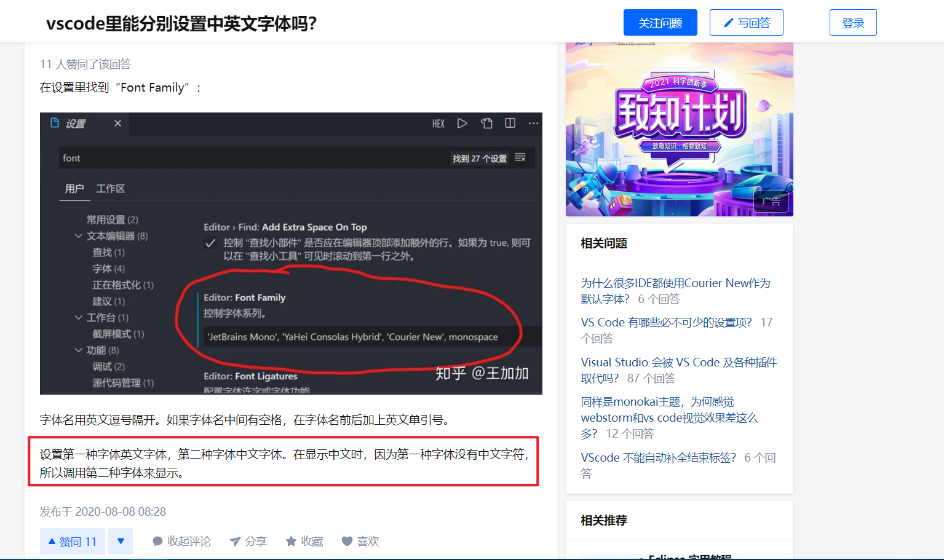
Task: Click the more actions ellipsis icon
Action: [533, 124]
